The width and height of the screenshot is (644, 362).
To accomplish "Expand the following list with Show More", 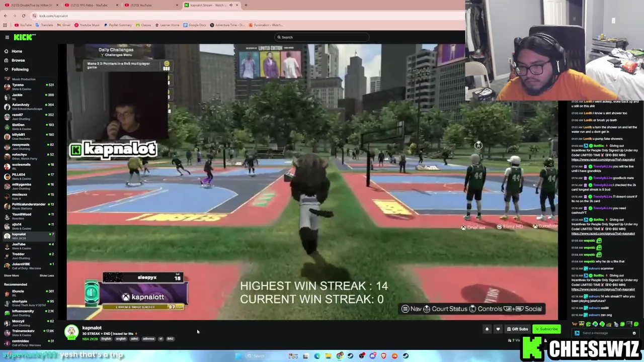I will pyautogui.click(x=12, y=276).
